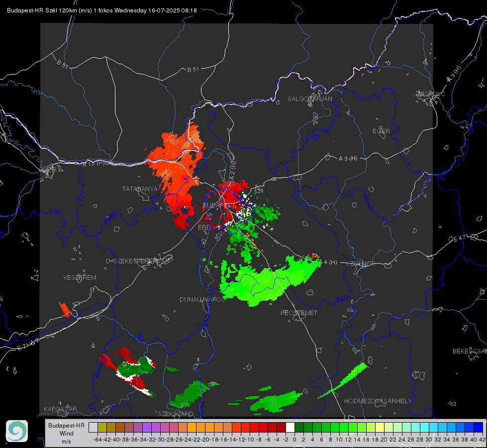This screenshot has height=448, width=487.
Task: Select the TATABÁNYA city label
Action: coord(140,189)
